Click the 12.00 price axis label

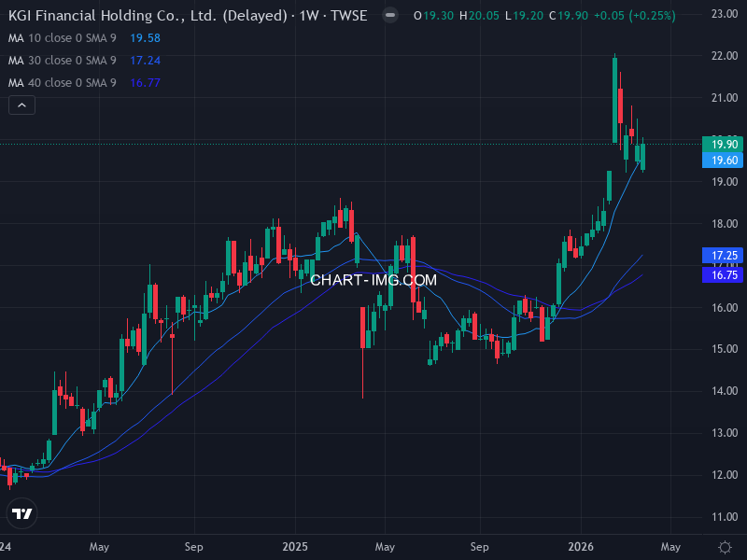(725, 475)
